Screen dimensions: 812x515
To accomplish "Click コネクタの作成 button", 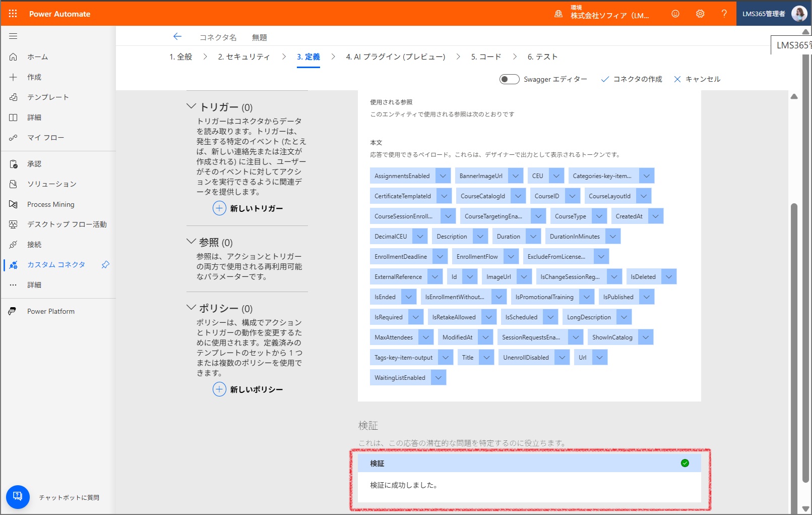I will (632, 79).
